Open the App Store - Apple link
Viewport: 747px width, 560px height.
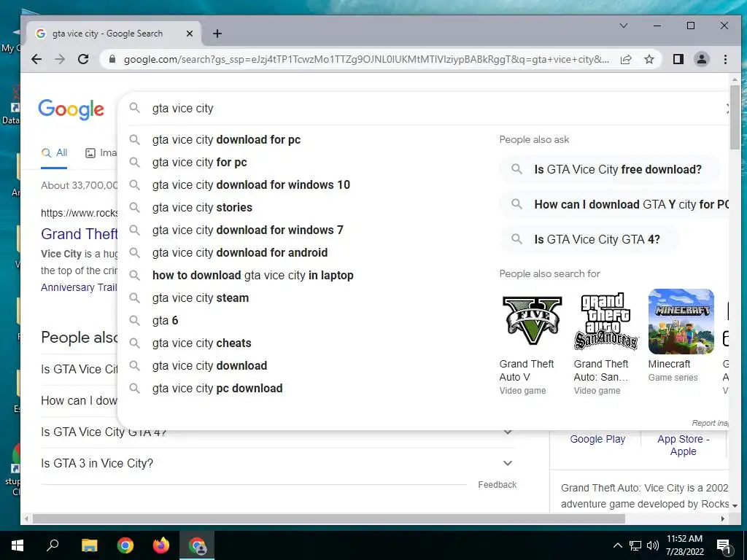click(683, 446)
